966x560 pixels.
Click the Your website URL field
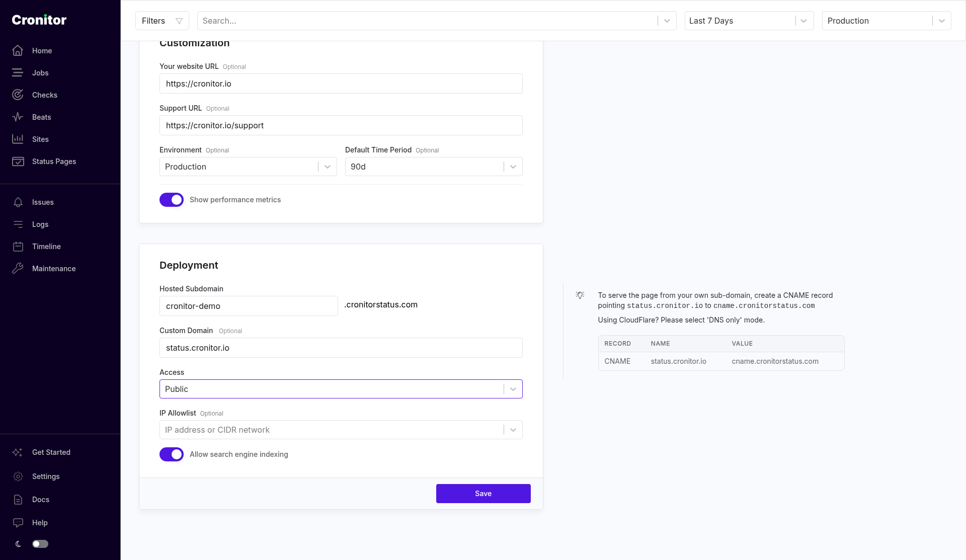coord(341,84)
